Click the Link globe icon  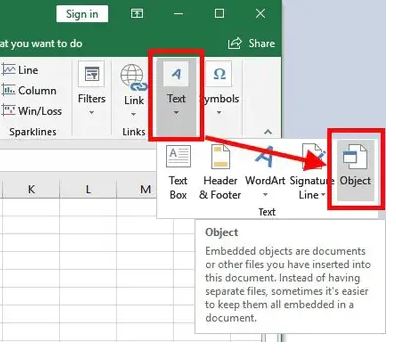pyautogui.click(x=134, y=78)
